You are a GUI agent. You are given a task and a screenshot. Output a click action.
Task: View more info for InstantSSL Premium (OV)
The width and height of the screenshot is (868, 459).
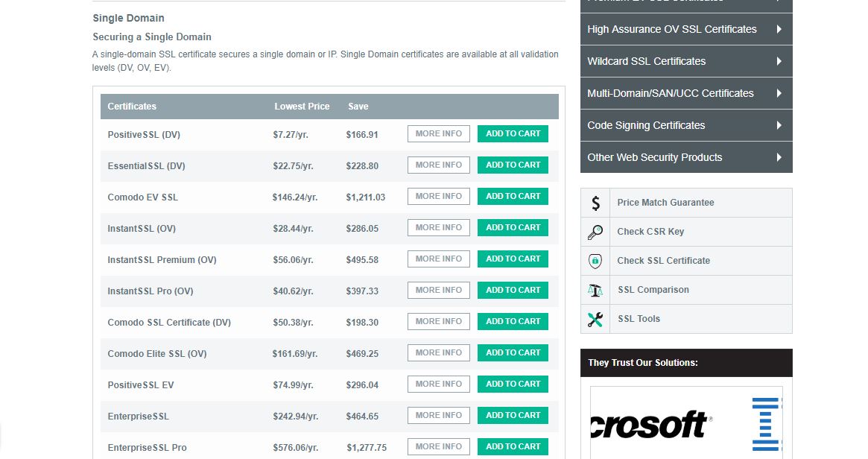(x=438, y=259)
